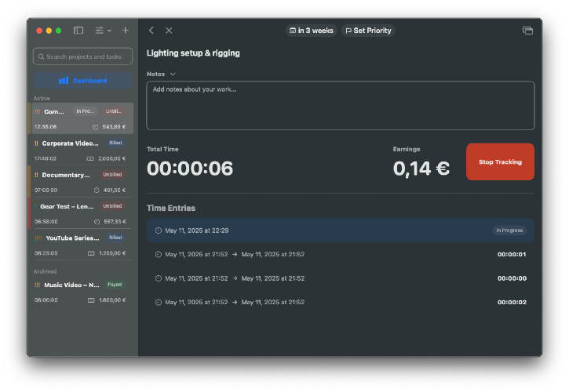Screen dimensions: 569x392
Task: Open the Dashboard view
Action: pos(82,81)
